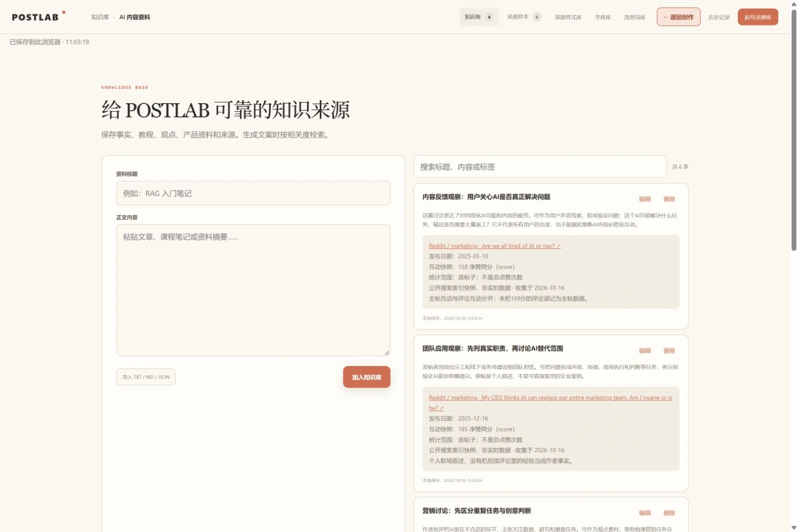
Task: Open the 违禁词库 tab
Action: point(635,17)
